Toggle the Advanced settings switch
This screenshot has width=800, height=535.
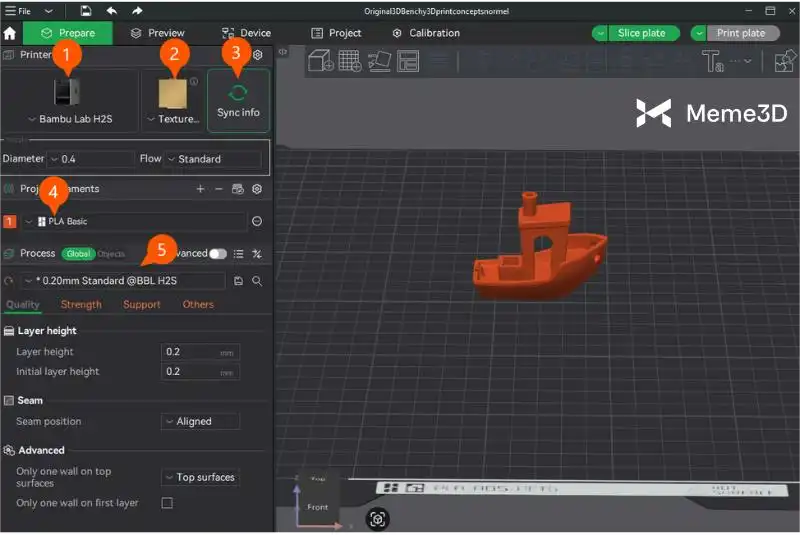(x=217, y=254)
